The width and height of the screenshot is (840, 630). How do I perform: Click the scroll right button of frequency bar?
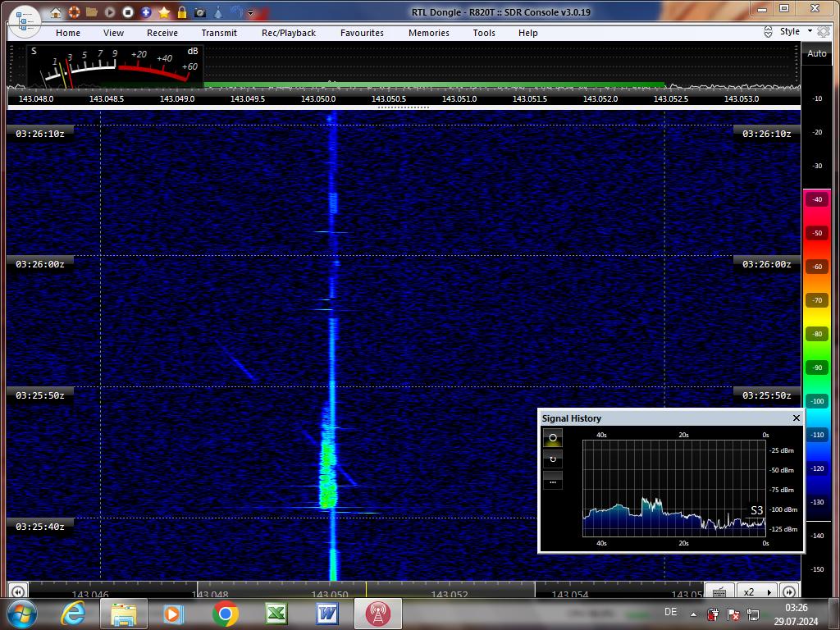click(789, 591)
